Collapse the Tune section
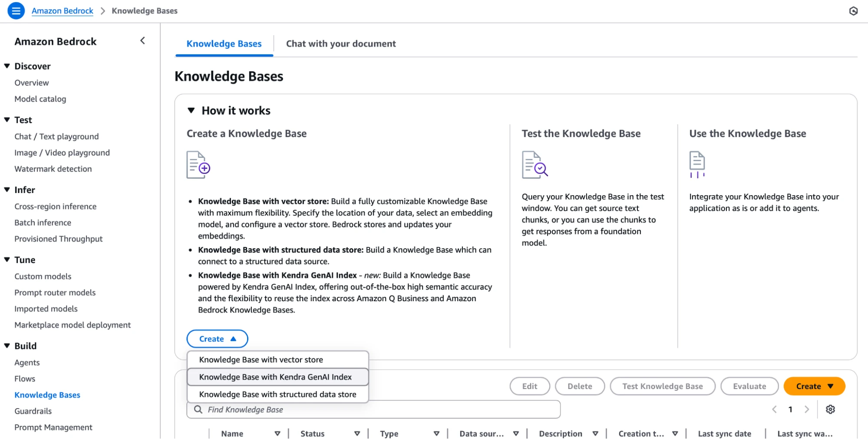868x439 pixels. pos(7,260)
